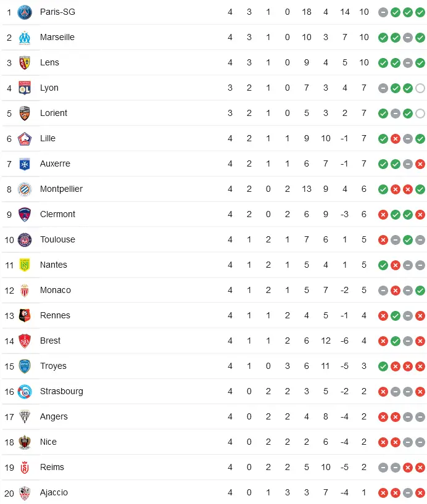This screenshot has height=504, width=427.
Task: Open the Montpellier team link
Action: tap(61, 189)
